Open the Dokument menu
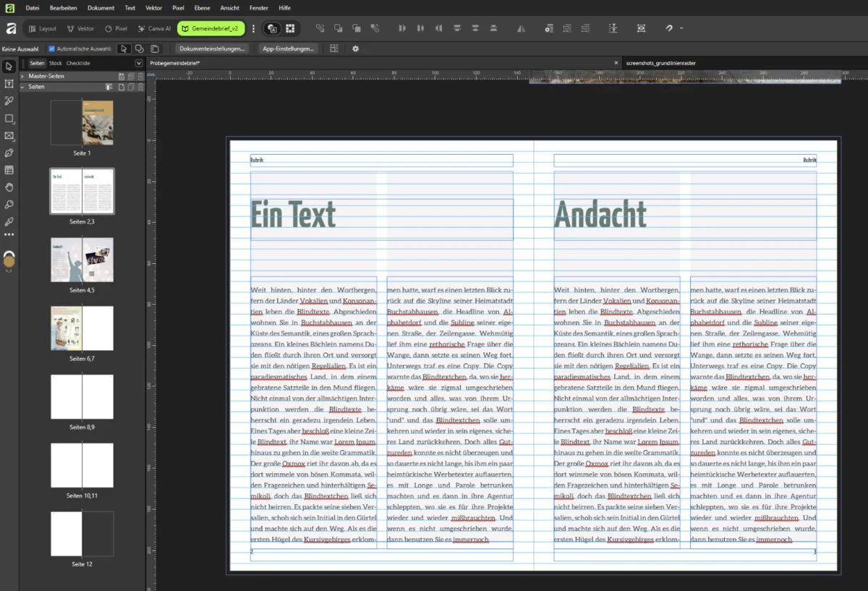The height and width of the screenshot is (591, 868). coord(101,8)
